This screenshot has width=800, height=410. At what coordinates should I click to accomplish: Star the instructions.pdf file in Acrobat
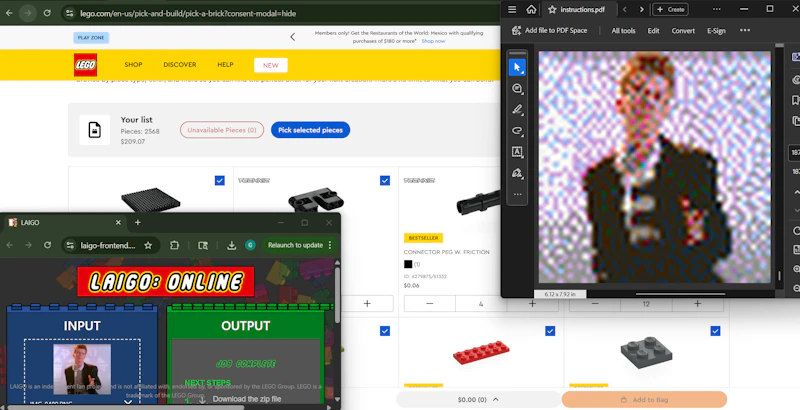point(552,9)
